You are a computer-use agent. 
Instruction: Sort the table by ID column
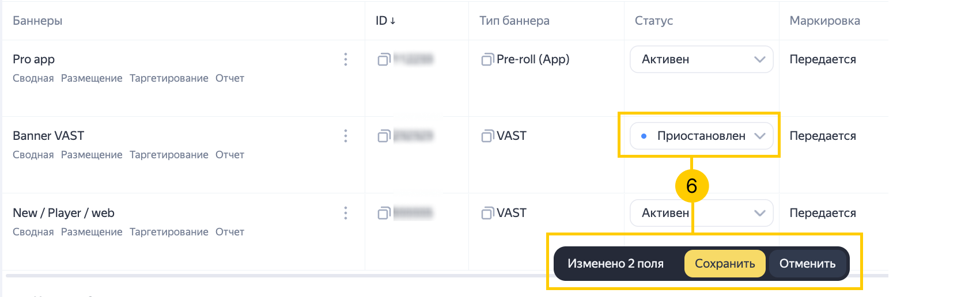pyautogui.click(x=385, y=21)
